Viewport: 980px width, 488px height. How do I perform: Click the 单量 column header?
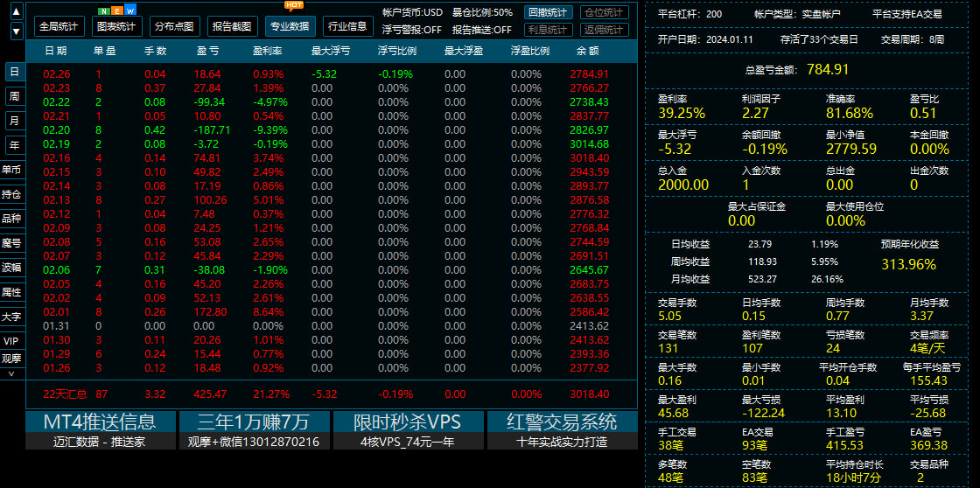[104, 51]
